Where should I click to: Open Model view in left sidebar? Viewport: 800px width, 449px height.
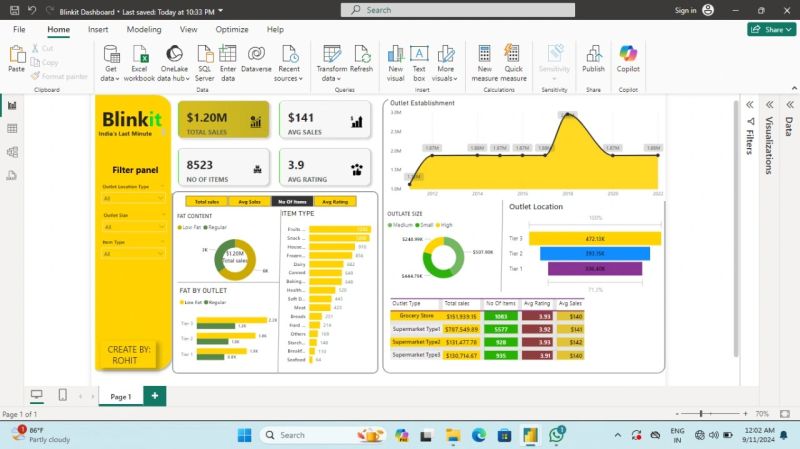point(12,152)
